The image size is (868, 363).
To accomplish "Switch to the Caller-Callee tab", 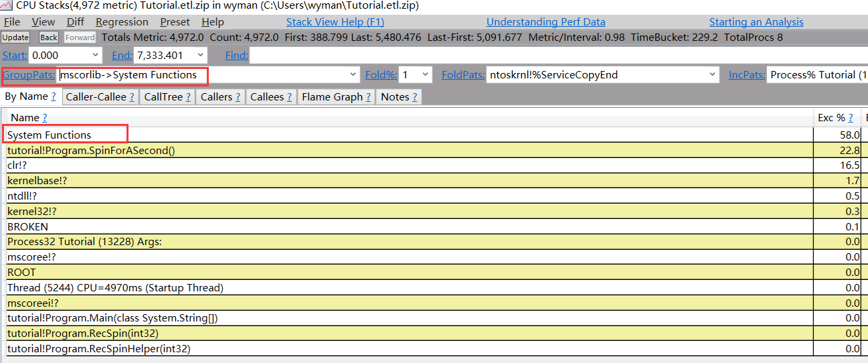I will pos(100,97).
